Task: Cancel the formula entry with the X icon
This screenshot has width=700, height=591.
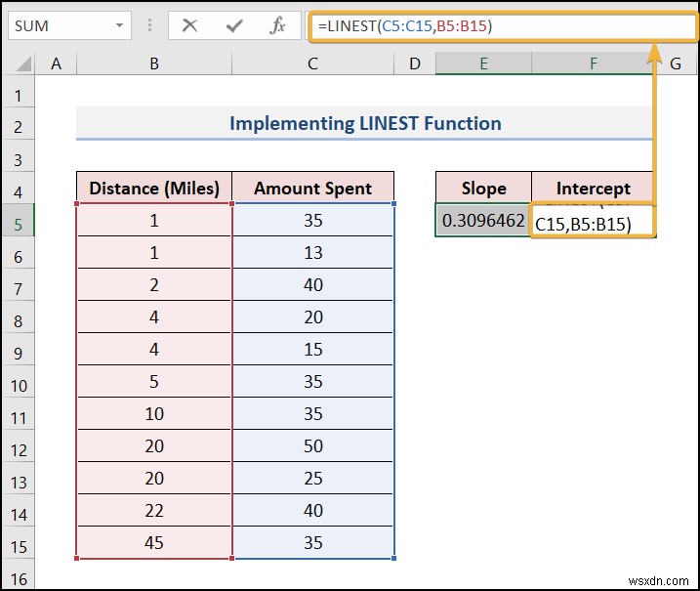Action: click(x=189, y=25)
